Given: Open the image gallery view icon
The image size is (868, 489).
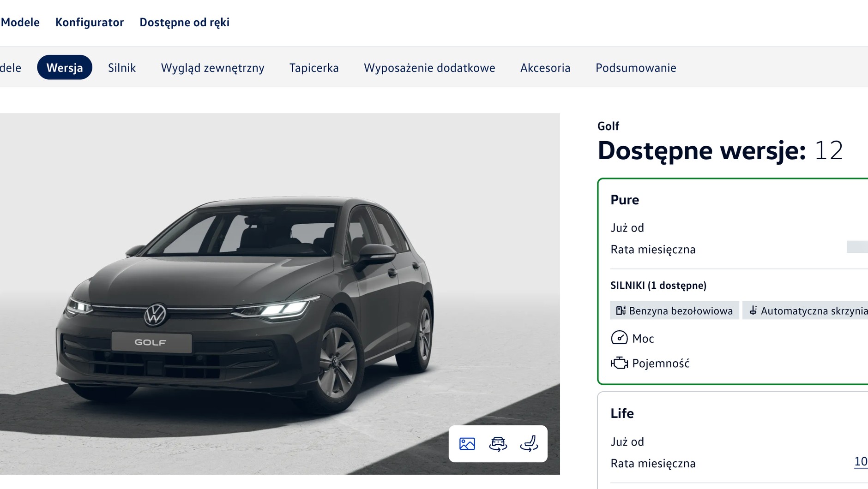Looking at the screenshot, I should [467, 444].
